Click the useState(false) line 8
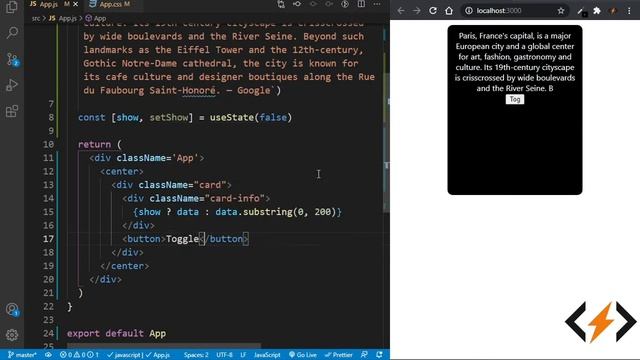The width and height of the screenshot is (640, 360). (x=185, y=118)
